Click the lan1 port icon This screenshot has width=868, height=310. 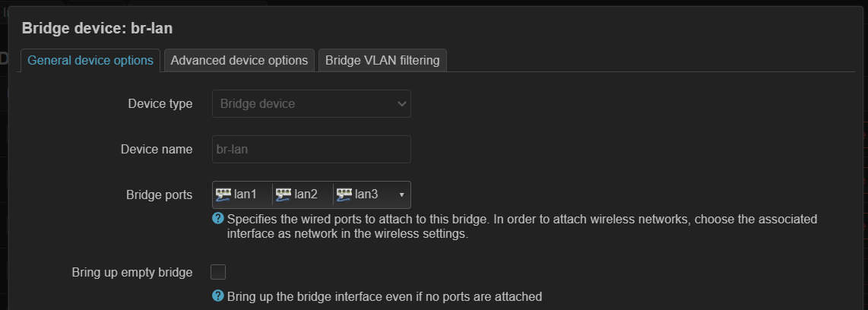(x=223, y=195)
